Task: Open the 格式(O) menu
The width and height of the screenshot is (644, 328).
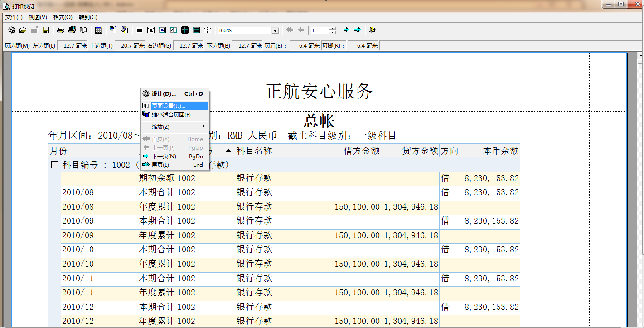Action: 63,17
